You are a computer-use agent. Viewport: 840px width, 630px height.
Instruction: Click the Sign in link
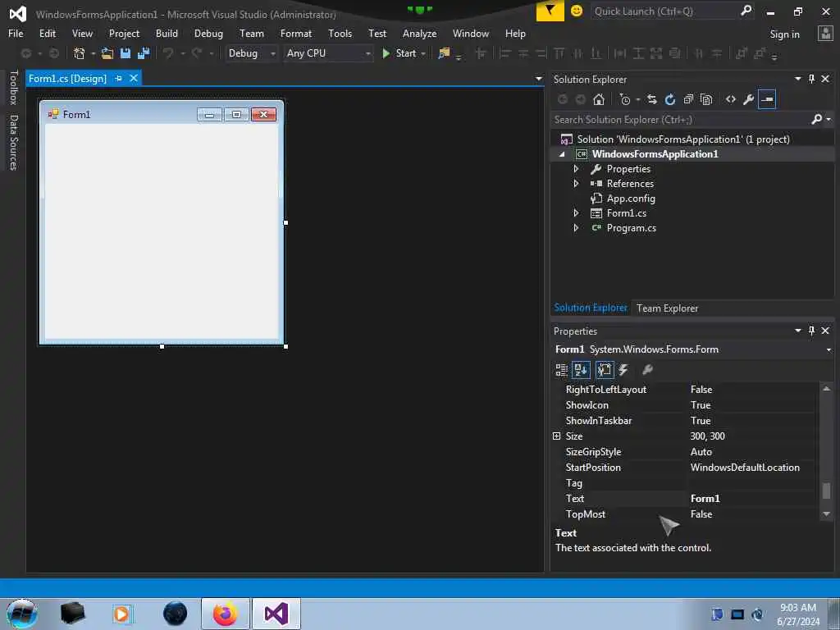[784, 34]
